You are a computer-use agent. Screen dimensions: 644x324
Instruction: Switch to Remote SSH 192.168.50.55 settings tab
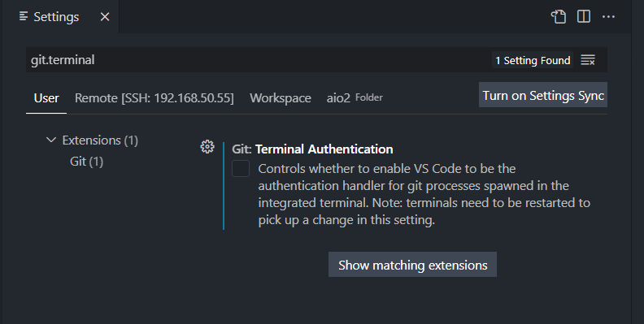154,98
